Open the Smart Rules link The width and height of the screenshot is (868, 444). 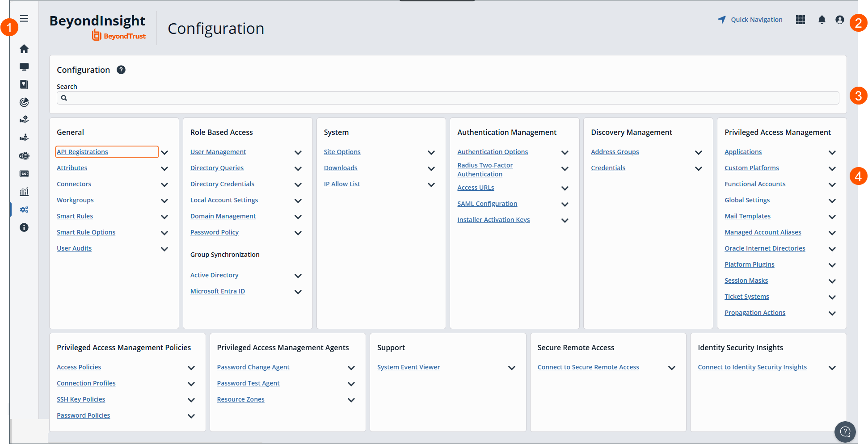click(75, 216)
